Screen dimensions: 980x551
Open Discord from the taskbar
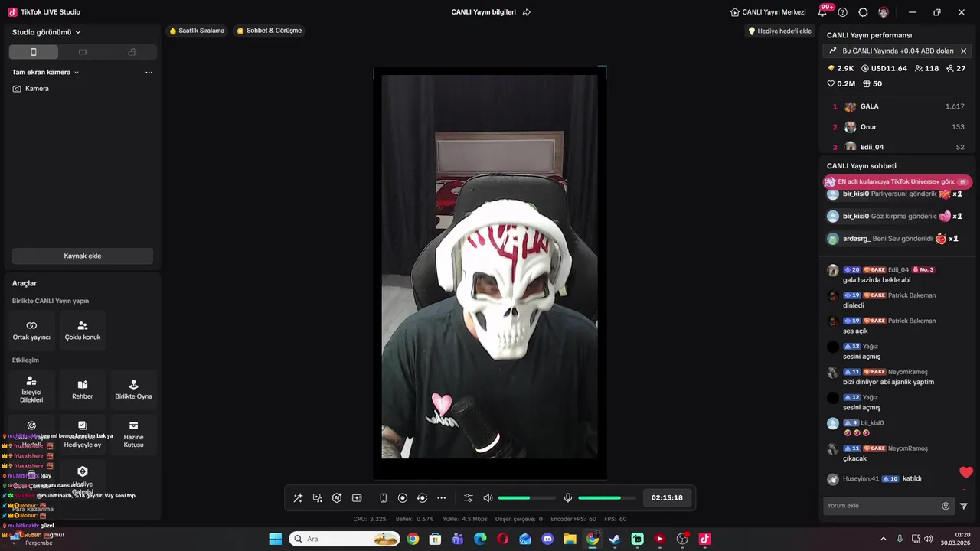547,539
